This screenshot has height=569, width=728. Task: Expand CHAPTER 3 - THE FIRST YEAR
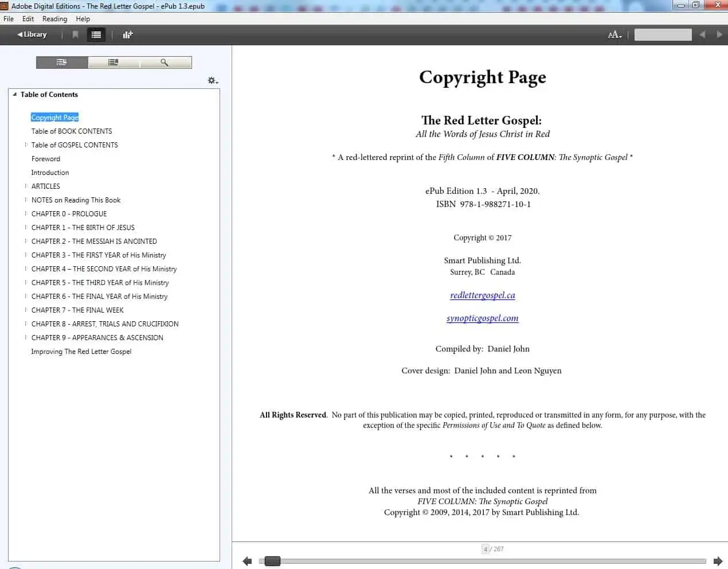[x=26, y=255]
